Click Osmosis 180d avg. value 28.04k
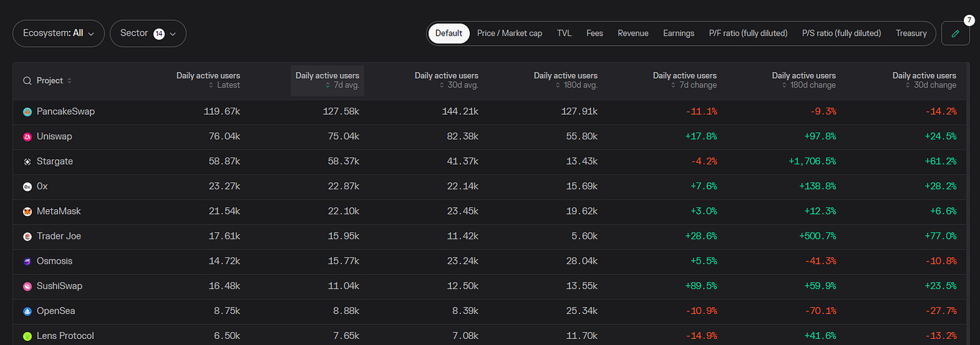The width and height of the screenshot is (980, 345). coord(581,261)
